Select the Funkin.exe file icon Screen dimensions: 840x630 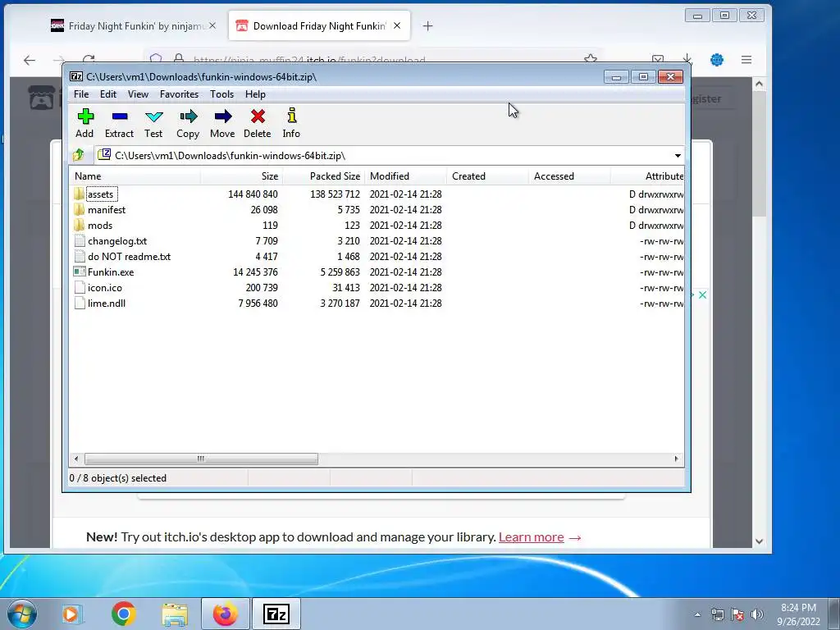80,272
